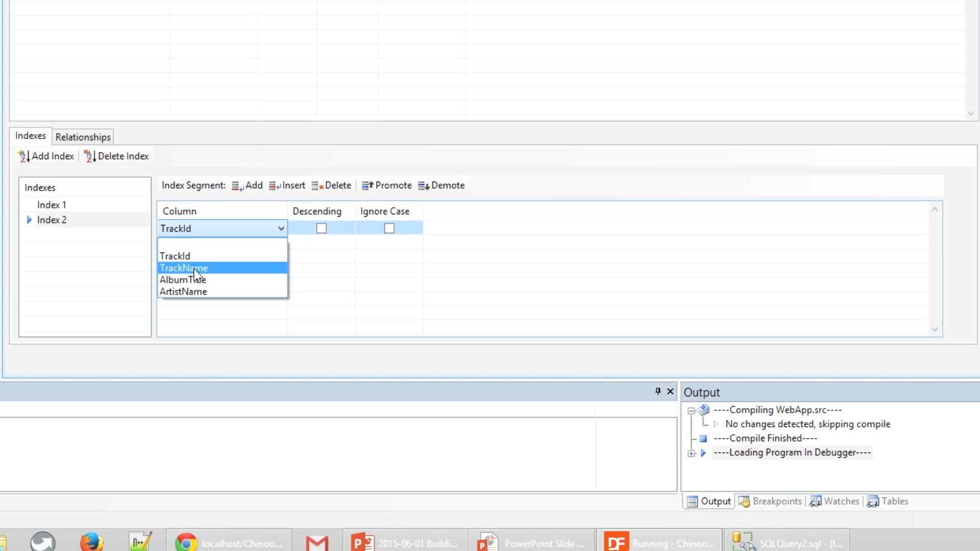Add a new index segment

pos(247,186)
